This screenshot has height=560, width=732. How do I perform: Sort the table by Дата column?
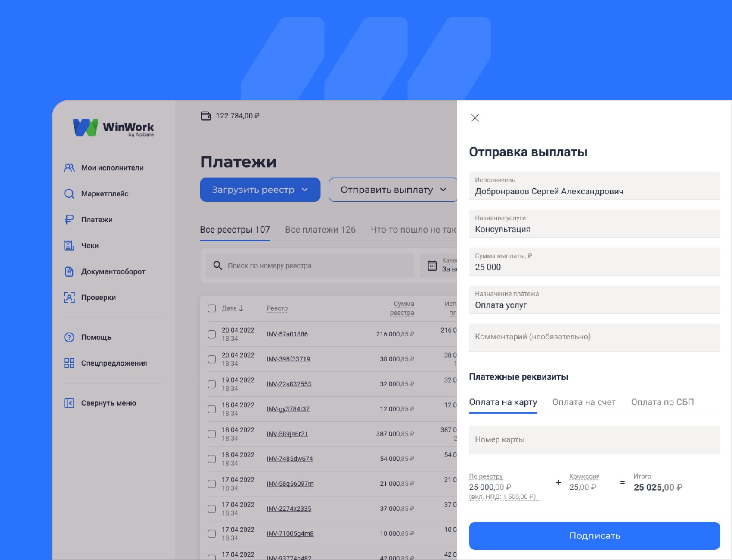coord(233,308)
